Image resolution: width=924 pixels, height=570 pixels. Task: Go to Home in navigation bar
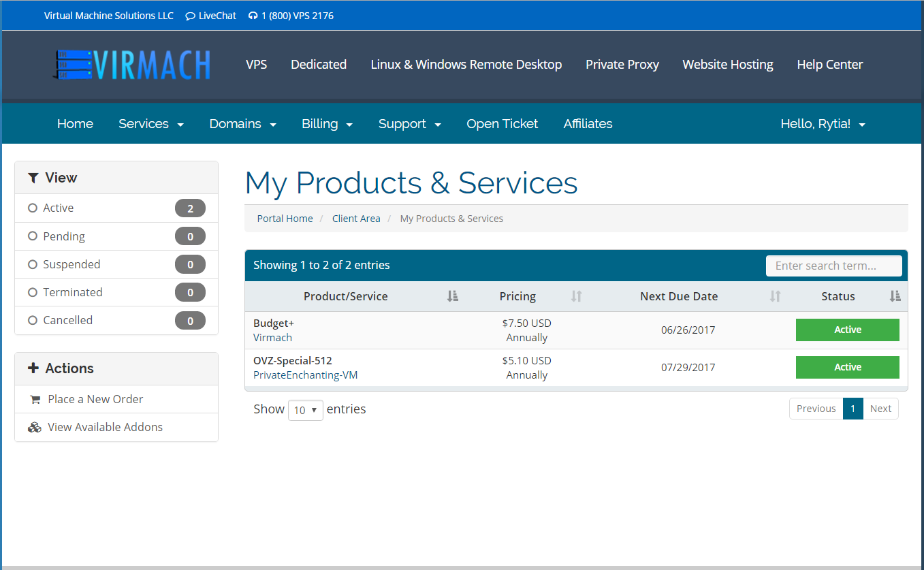point(75,124)
